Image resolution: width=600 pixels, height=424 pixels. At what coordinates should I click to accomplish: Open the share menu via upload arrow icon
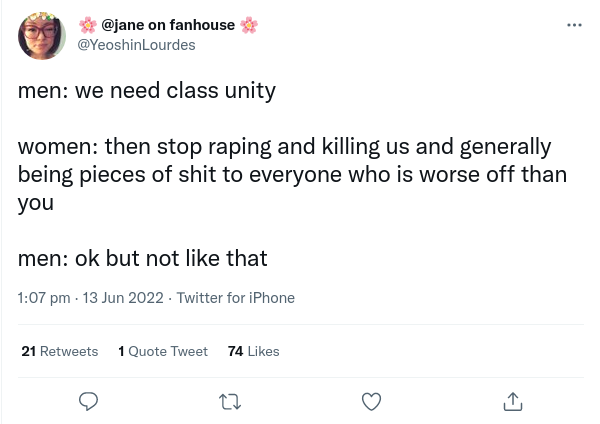pyautogui.click(x=512, y=401)
